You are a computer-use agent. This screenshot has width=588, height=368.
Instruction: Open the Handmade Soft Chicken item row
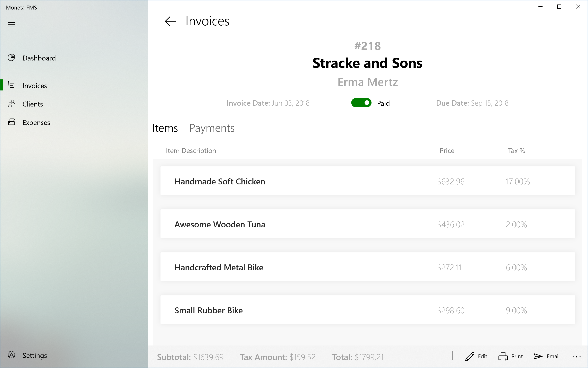point(368,181)
